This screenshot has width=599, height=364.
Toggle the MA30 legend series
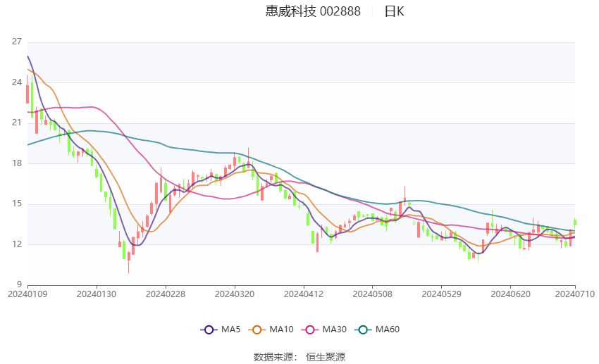pyautogui.click(x=324, y=330)
